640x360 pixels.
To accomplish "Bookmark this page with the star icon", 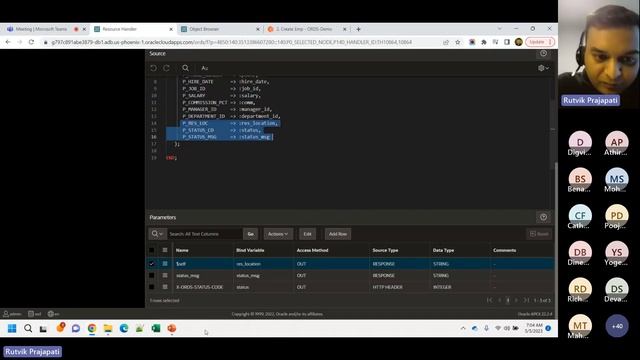I will pos(458,42).
